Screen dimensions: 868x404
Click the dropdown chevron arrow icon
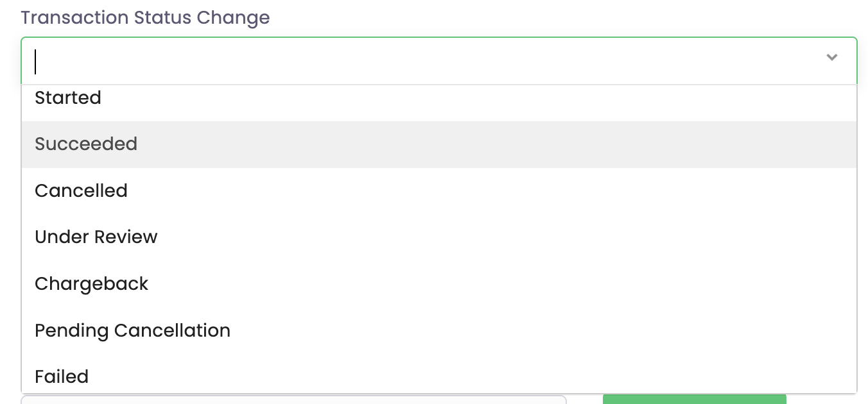[831, 58]
